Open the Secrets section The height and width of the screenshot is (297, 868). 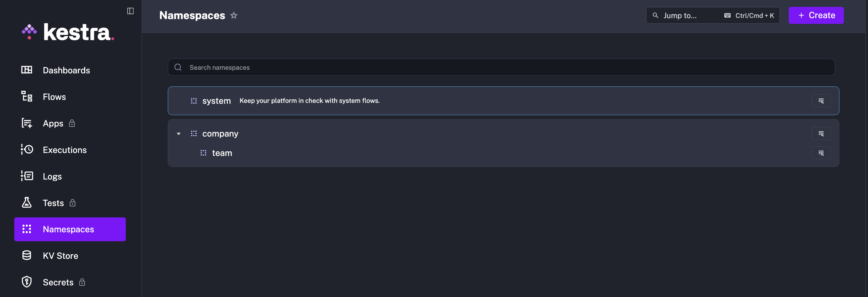click(x=58, y=282)
